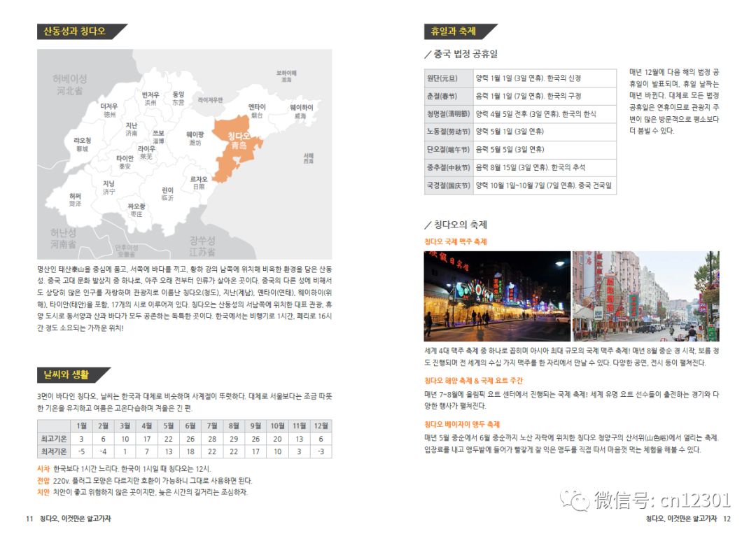Open the daytime beer street photo
This screenshot has width=756, height=534.
(x=645, y=296)
